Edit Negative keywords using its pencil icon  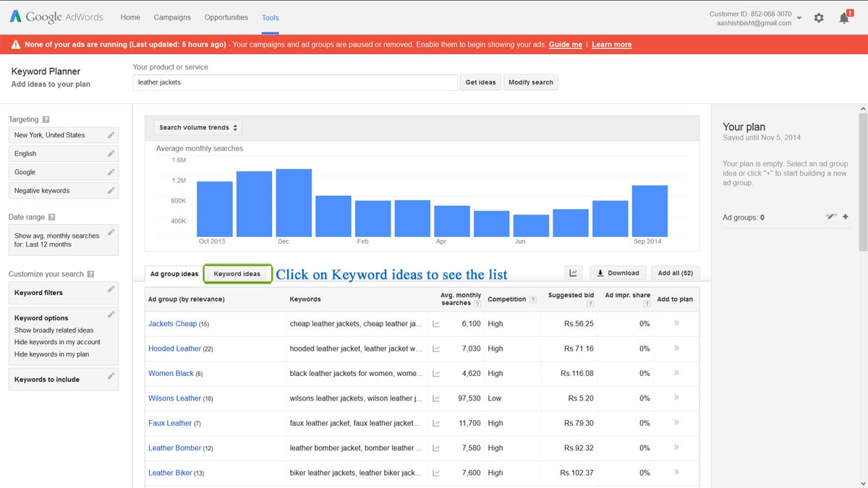coord(112,190)
